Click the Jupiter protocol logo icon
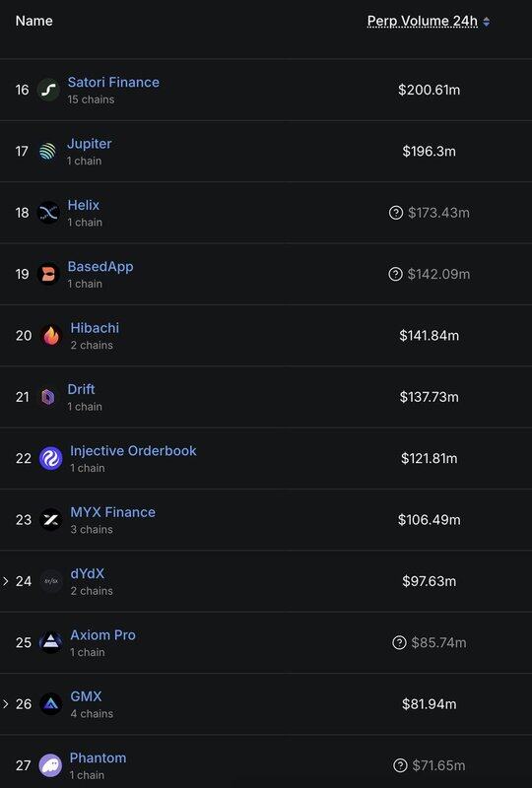Viewport: 532px width, 788px height. (48, 152)
